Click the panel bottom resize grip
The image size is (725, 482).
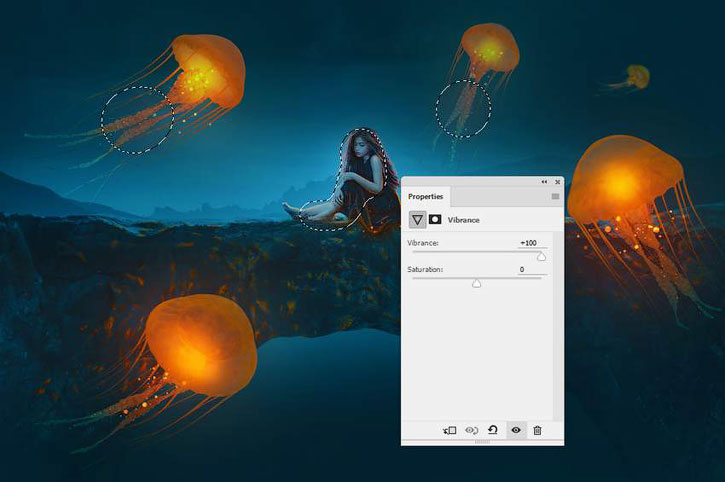pyautogui.click(x=482, y=442)
